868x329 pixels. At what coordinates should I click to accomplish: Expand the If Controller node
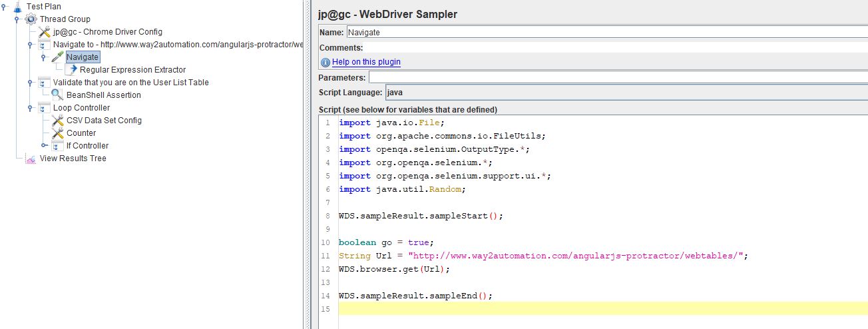pyautogui.click(x=44, y=146)
